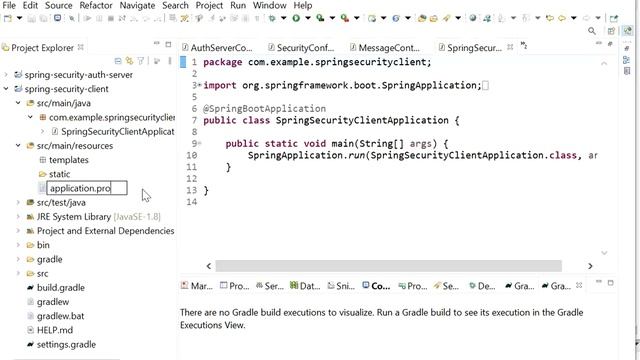Click the Open Type folder icon

point(422,18)
